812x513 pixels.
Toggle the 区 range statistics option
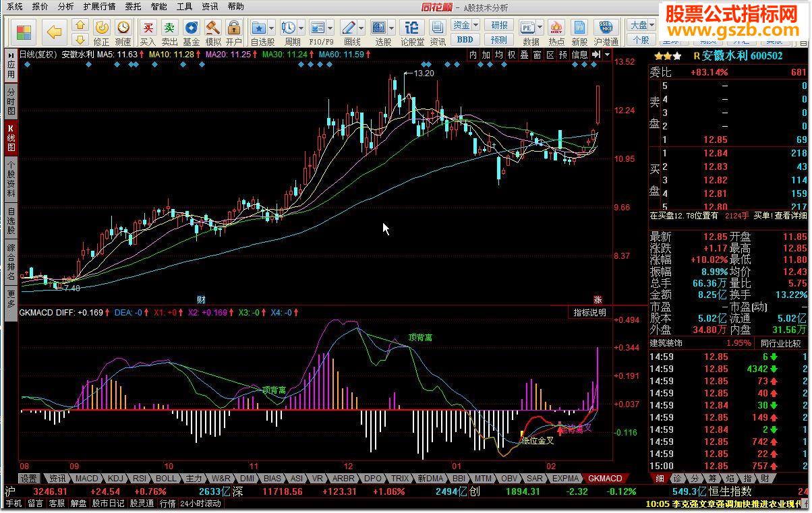click(550, 55)
